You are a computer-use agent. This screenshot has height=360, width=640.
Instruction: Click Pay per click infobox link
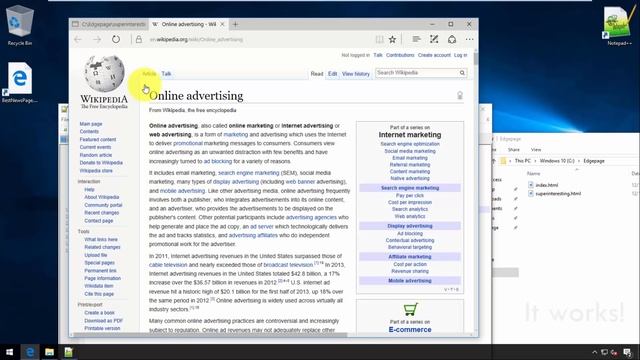(x=410, y=196)
